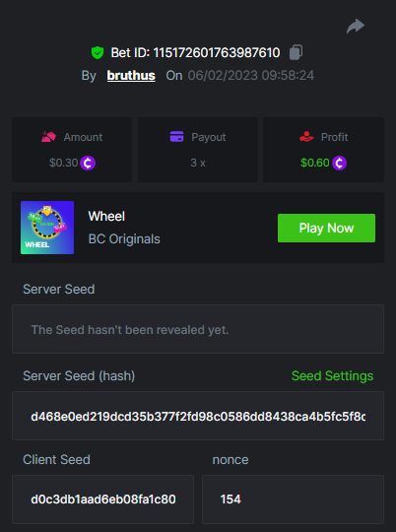396x532 pixels.
Task: Select the nonce field showing 154
Action: [293, 499]
